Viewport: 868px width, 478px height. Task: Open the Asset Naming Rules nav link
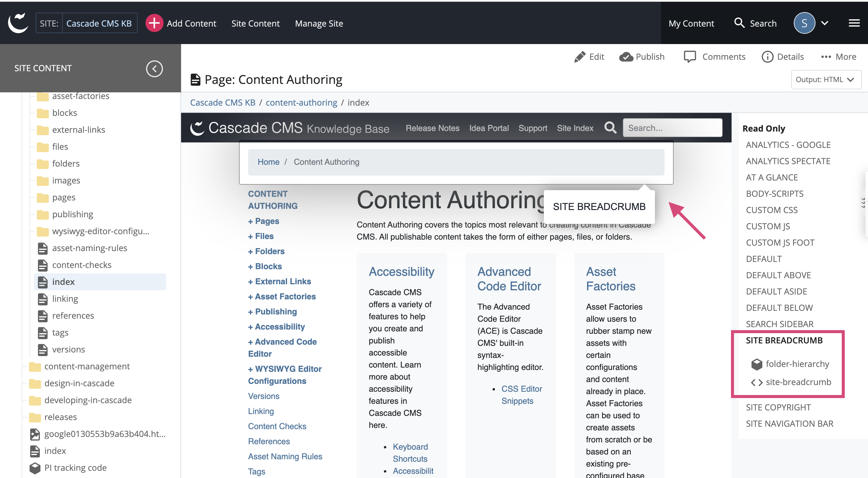click(x=285, y=457)
